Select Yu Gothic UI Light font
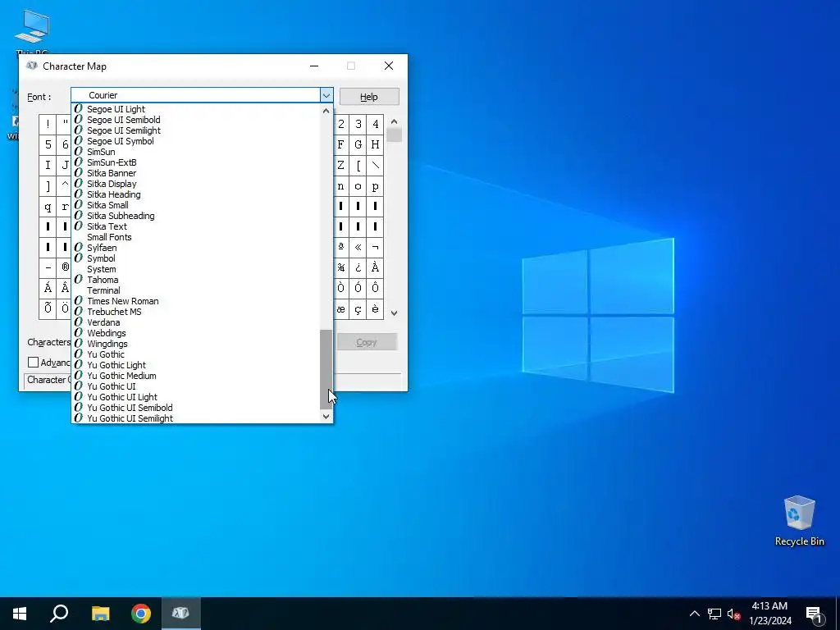Image resolution: width=840 pixels, height=630 pixels. pos(195,397)
